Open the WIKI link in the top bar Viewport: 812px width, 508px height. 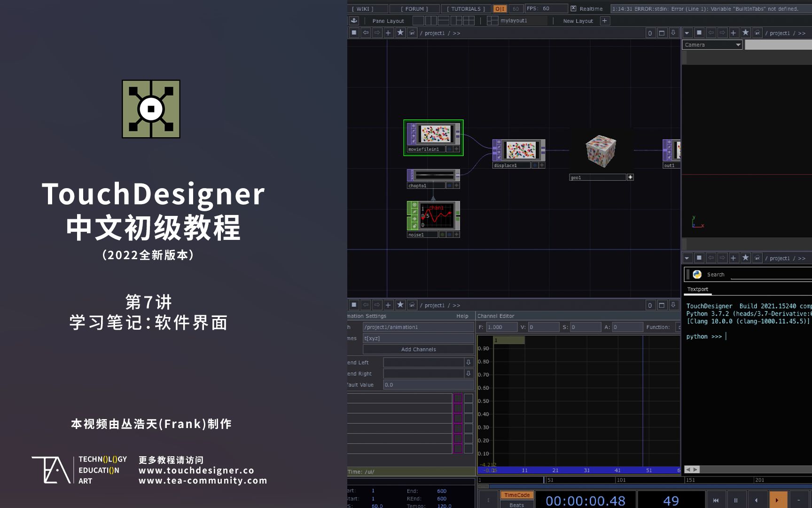368,8
